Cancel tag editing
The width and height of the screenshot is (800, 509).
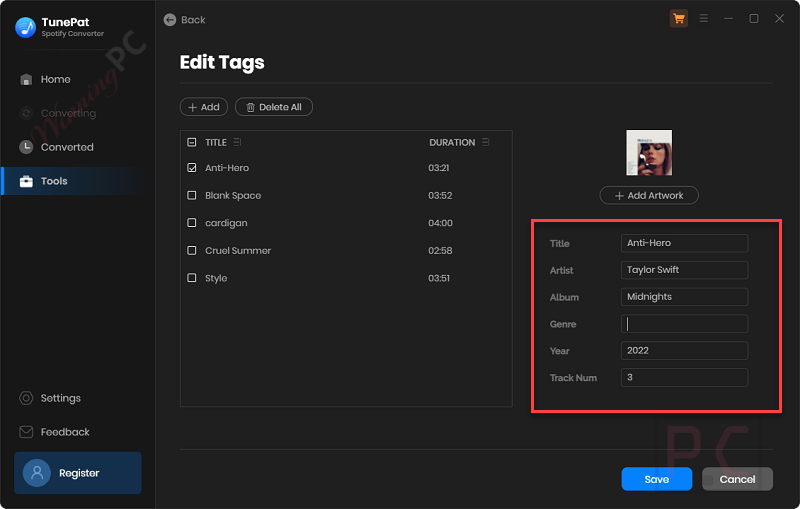[737, 479]
